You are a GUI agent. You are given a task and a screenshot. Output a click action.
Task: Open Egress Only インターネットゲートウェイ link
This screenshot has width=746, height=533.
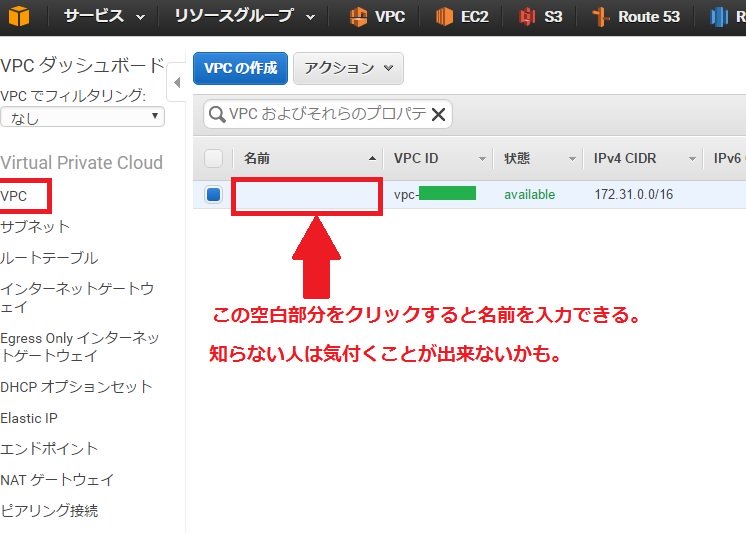coord(80,346)
